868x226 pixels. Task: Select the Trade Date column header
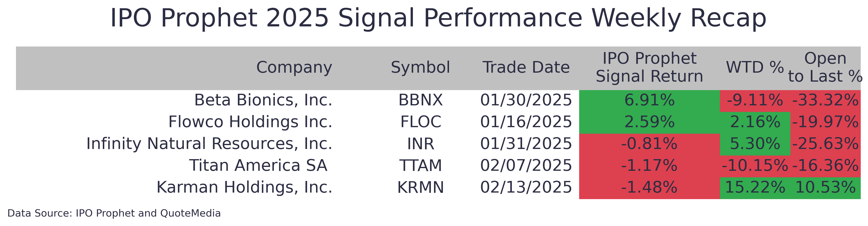point(526,68)
